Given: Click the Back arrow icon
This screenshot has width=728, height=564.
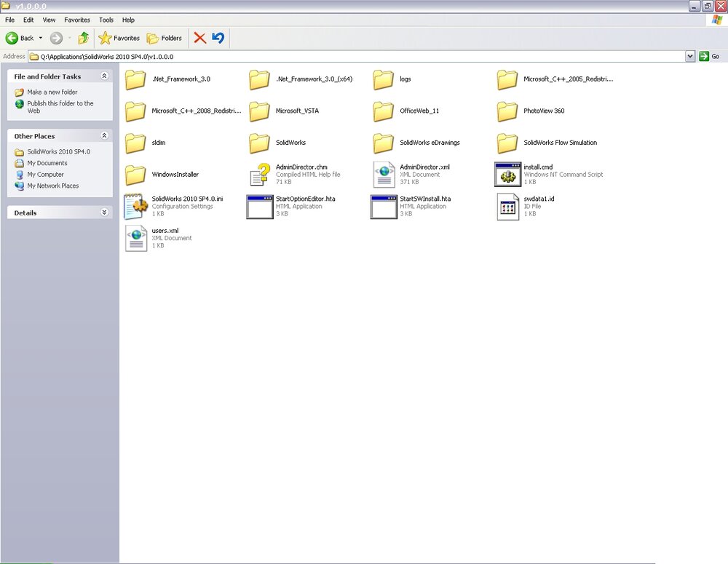Looking at the screenshot, I should click(12, 38).
